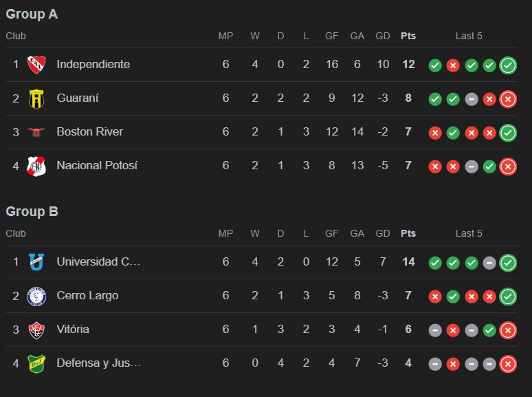Viewport: 532px width, 397px height.
Task: Open the Cerro Largo team link
Action: tap(87, 295)
